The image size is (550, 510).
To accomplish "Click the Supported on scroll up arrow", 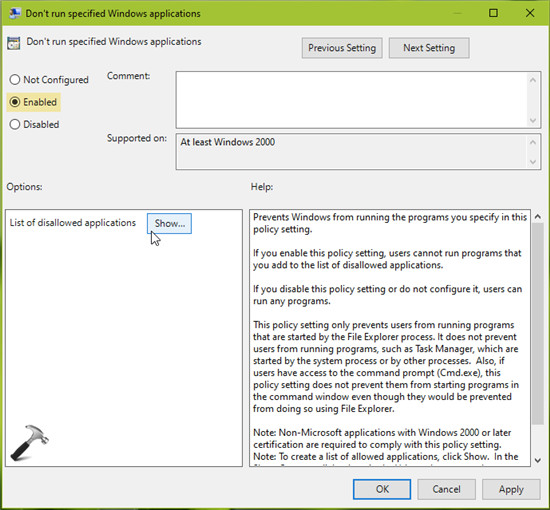I will [533, 142].
